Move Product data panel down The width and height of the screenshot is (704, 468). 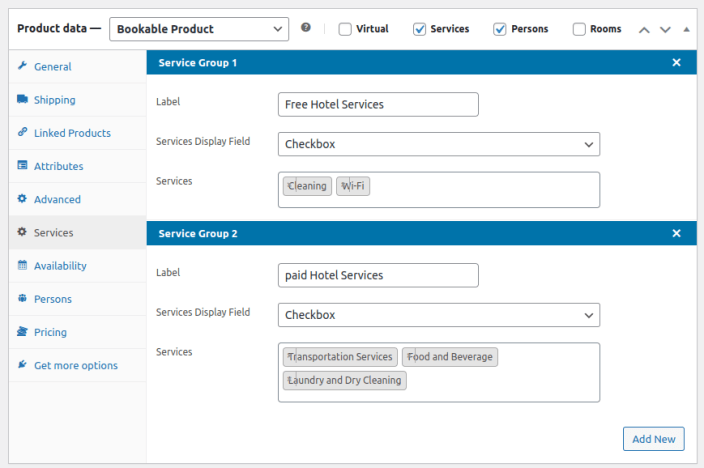point(665,30)
